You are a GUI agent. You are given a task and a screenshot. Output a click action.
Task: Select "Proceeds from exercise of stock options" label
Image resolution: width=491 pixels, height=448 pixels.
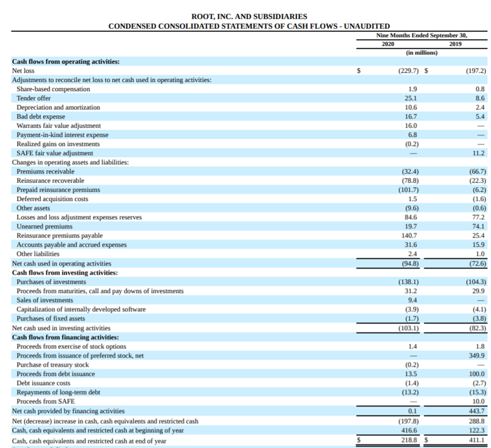71,346
